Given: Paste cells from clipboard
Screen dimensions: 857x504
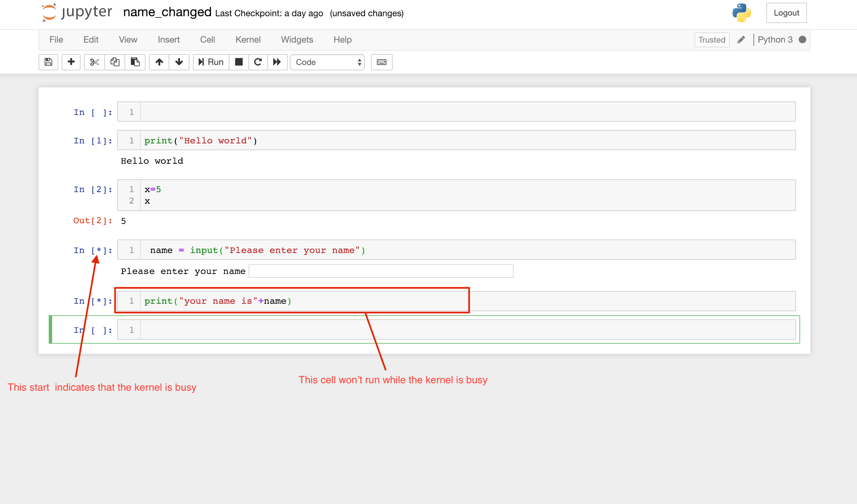Looking at the screenshot, I should (135, 62).
